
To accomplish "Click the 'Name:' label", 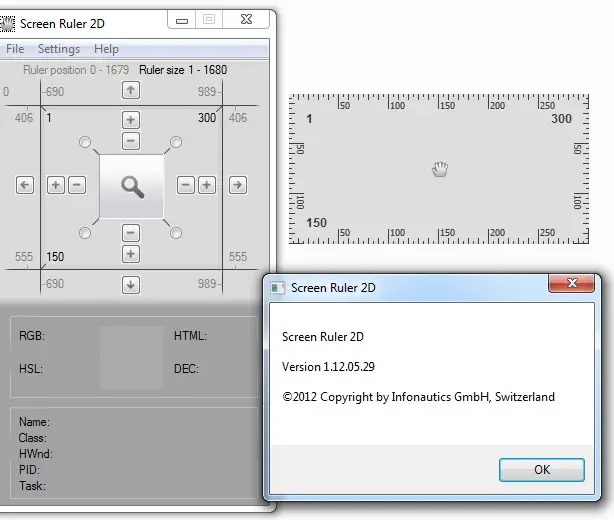I will tap(34, 422).
